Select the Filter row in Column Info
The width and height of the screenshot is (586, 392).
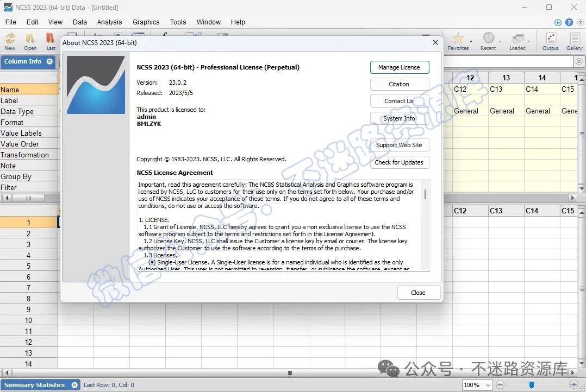click(29, 187)
